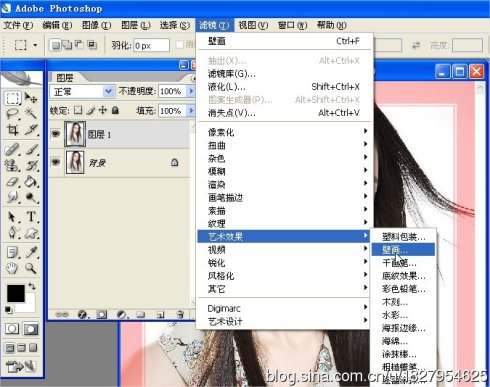Choose new selection mode in options bar
This screenshot has height=387, width=490.
coord(56,45)
